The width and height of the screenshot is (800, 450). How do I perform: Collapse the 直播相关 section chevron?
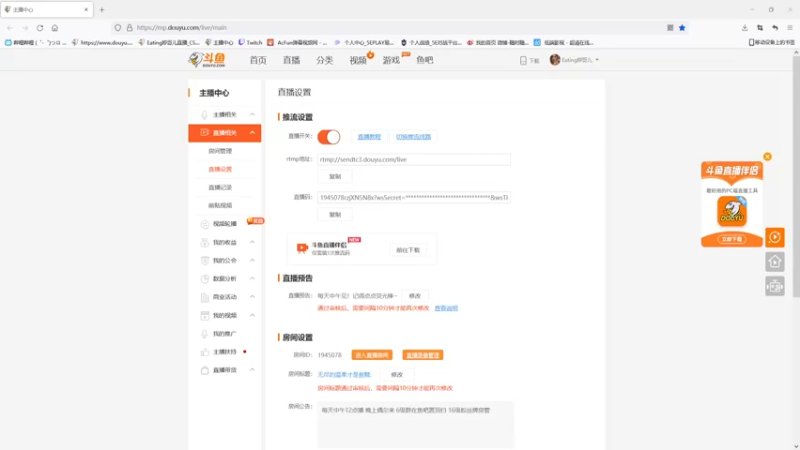point(252,133)
